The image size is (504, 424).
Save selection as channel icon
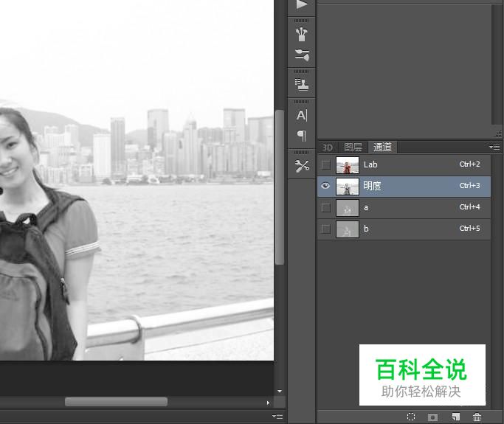pyautogui.click(x=432, y=417)
